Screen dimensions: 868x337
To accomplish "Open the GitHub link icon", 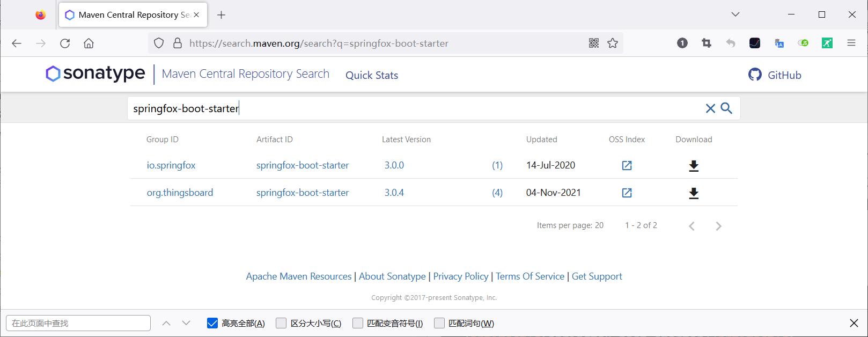I will (x=755, y=75).
